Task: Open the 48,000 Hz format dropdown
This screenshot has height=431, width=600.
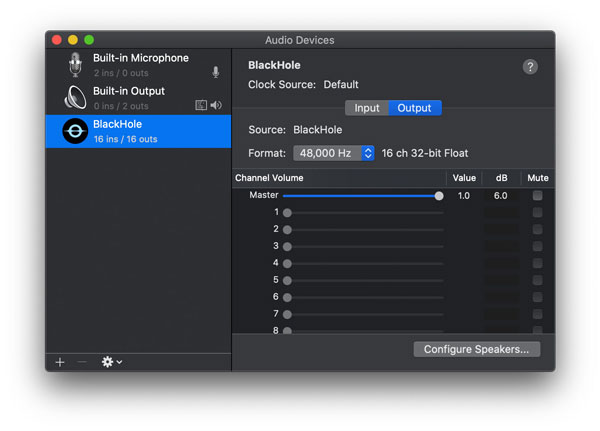Action: 334,153
